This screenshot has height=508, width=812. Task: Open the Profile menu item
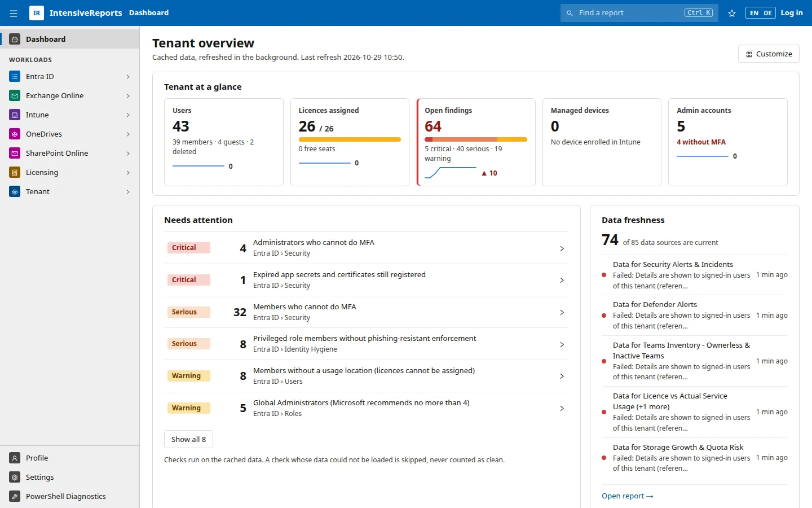pyautogui.click(x=70, y=458)
